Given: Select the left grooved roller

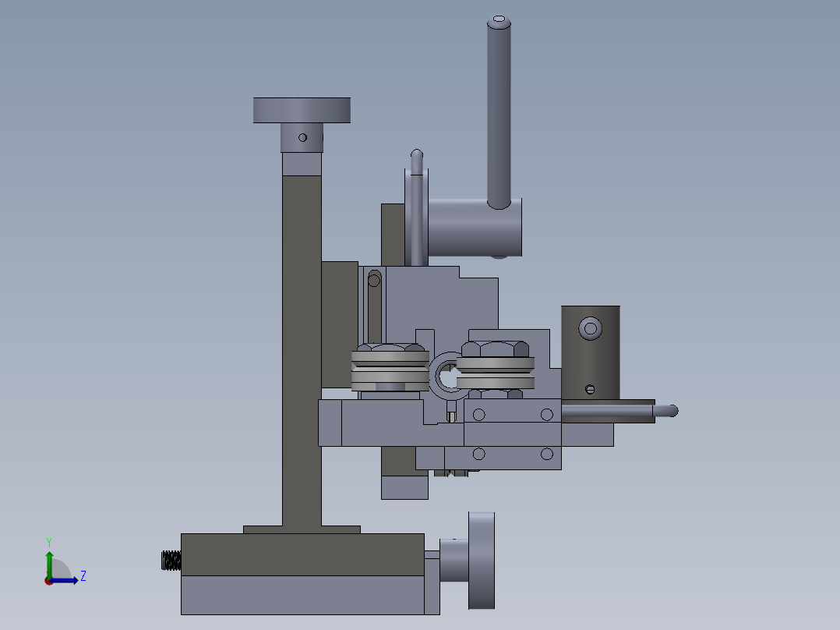Looking at the screenshot, I should coord(390,371).
